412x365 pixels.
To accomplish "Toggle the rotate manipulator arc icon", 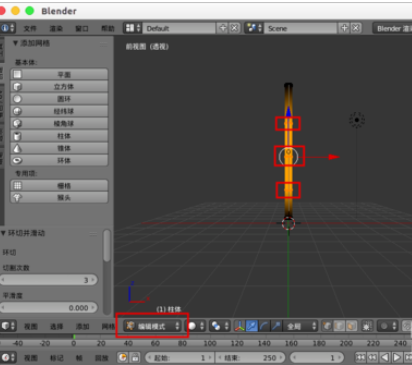I will coord(264,326).
